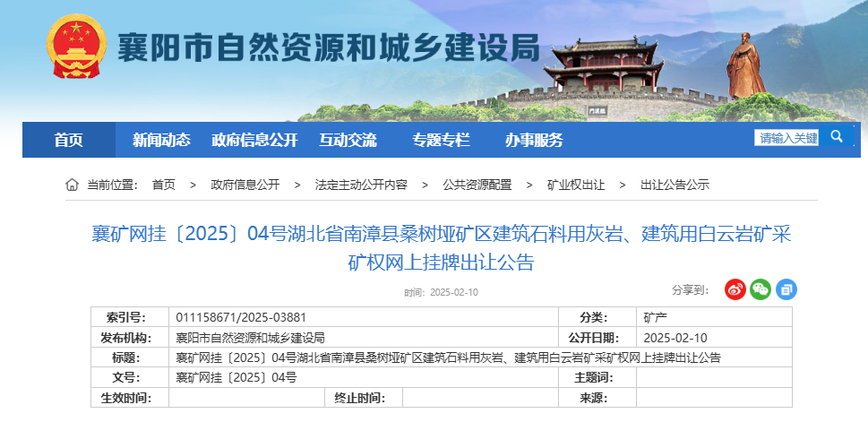Click public date value 2025-02-10 in table
This screenshot has height=422, width=868.
click(x=675, y=338)
